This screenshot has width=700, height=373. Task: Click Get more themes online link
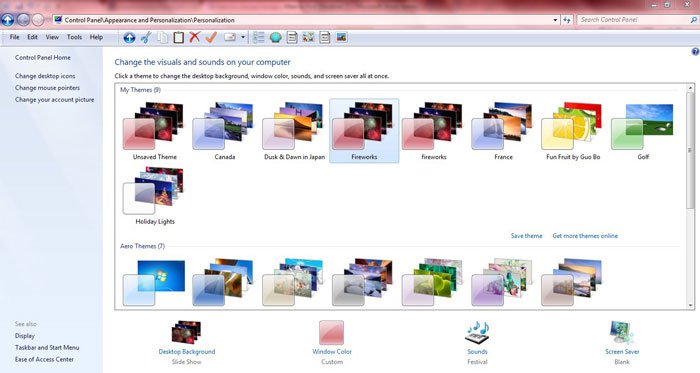[585, 236]
